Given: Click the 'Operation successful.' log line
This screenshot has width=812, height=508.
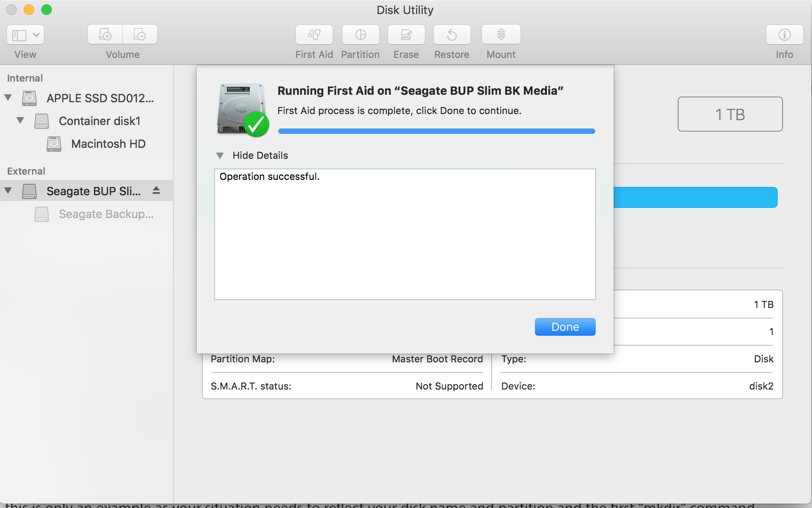Looking at the screenshot, I should 269,176.
